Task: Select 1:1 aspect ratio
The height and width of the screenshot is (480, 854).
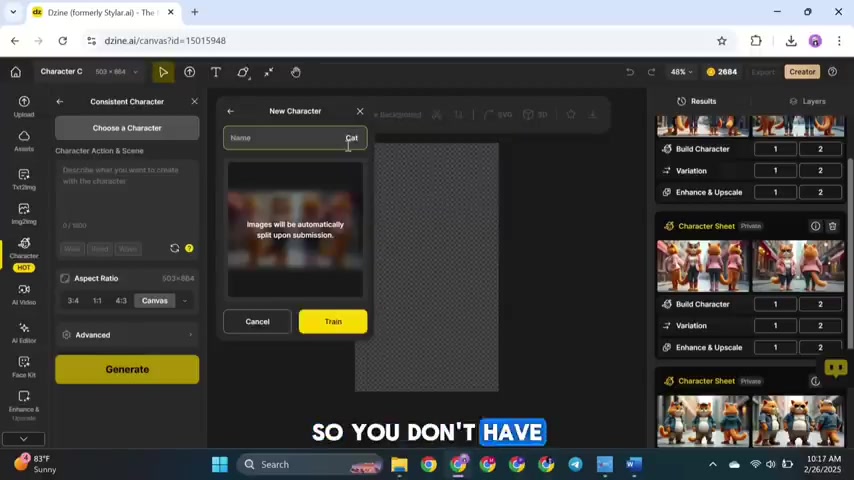Action: coord(97,301)
